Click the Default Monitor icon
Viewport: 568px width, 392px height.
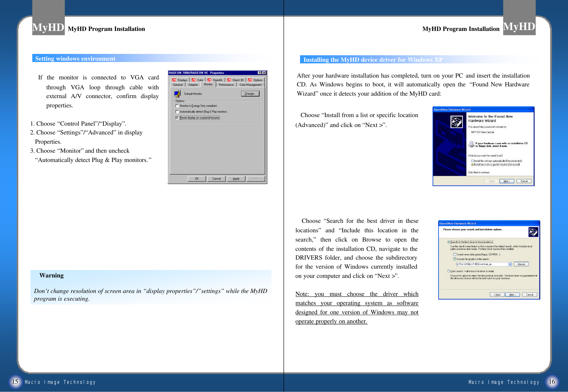(x=177, y=94)
